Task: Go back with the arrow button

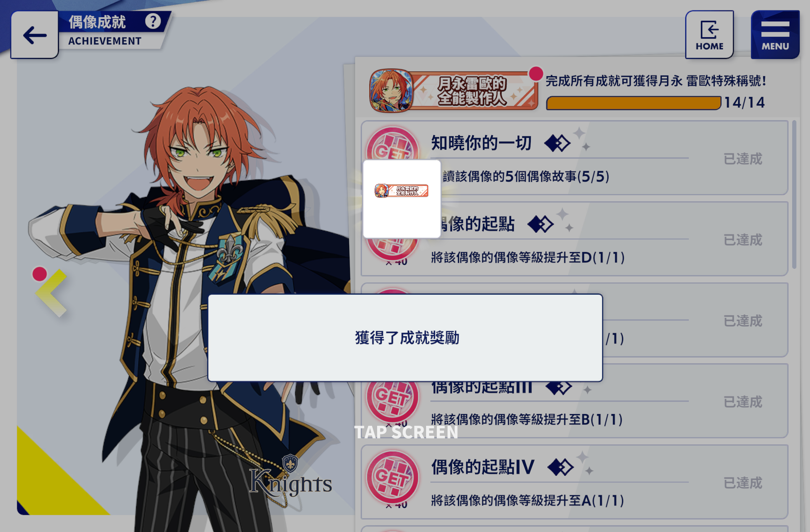Action: (x=35, y=35)
